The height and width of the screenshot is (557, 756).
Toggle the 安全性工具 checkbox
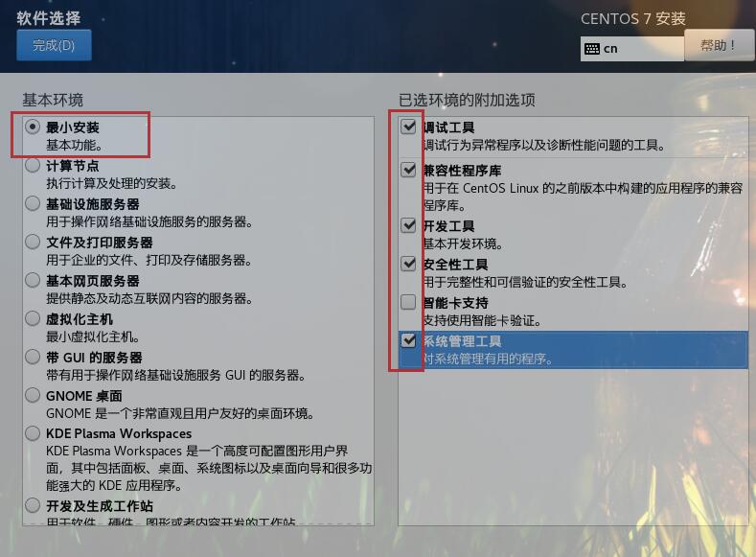[408, 264]
